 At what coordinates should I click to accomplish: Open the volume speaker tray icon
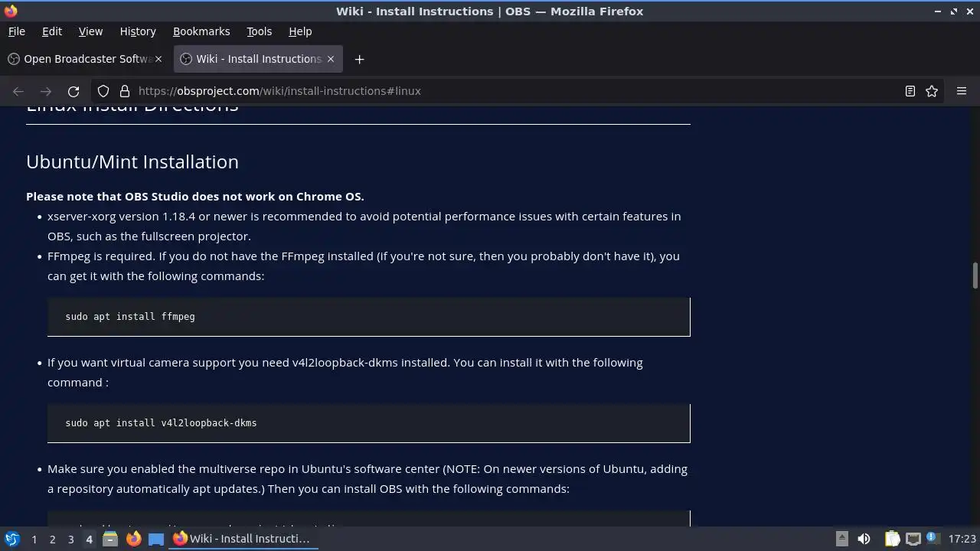864,539
